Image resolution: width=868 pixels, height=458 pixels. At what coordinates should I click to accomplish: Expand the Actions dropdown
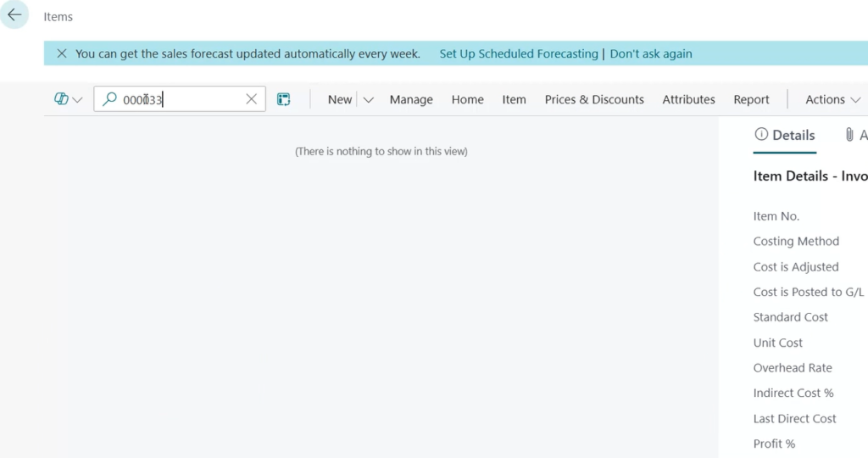(832, 99)
